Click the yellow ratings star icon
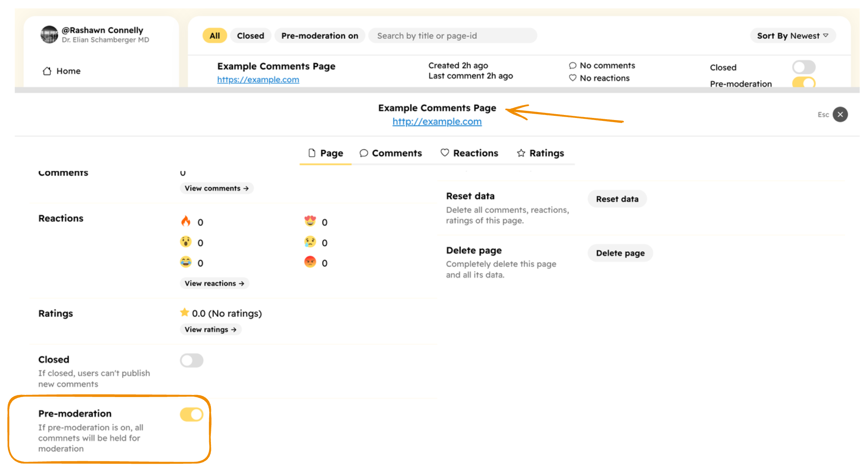 click(185, 313)
